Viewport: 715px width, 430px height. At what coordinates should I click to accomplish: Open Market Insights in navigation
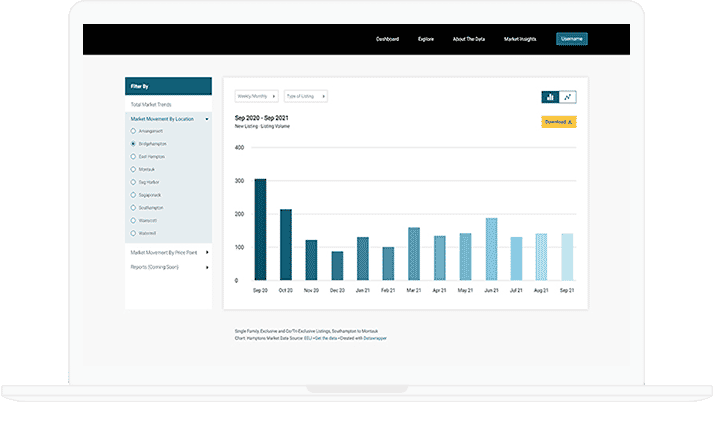coord(520,39)
